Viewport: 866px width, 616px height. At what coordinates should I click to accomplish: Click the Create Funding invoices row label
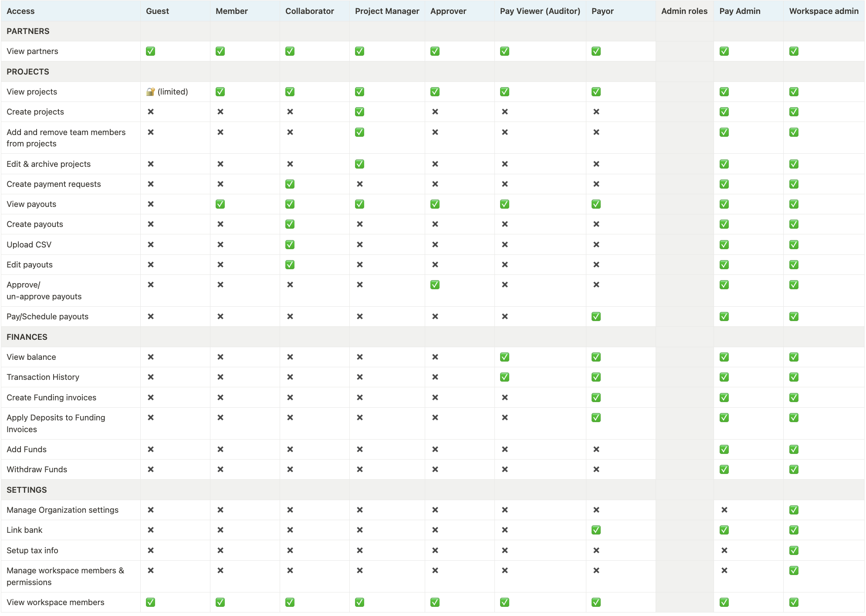[x=51, y=398]
